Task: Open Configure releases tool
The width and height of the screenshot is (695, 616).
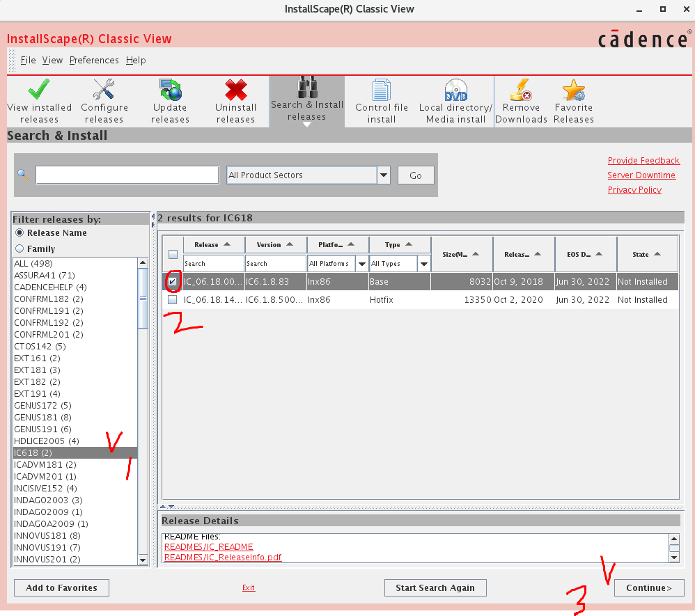Action: click(x=104, y=101)
